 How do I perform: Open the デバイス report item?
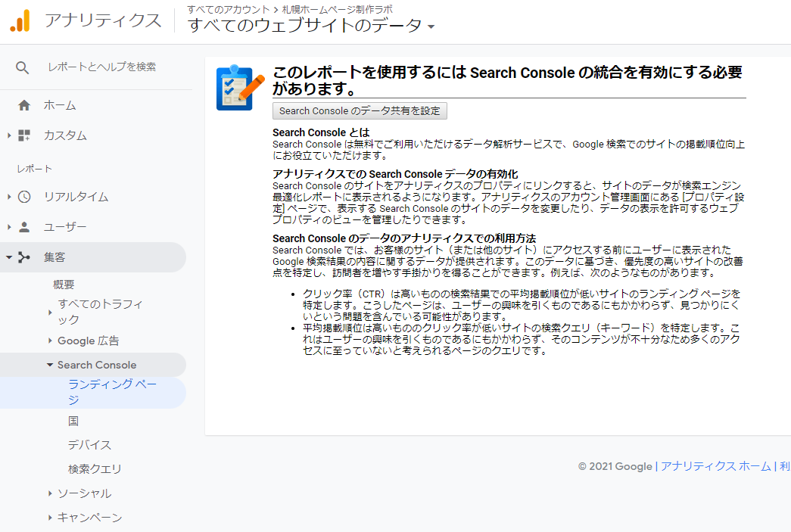85,444
